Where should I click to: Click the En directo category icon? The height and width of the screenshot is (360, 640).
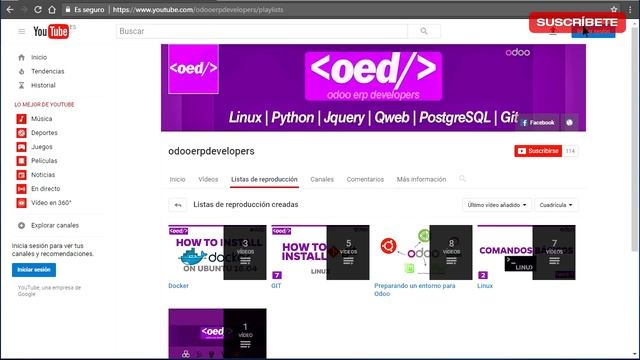click(21, 189)
